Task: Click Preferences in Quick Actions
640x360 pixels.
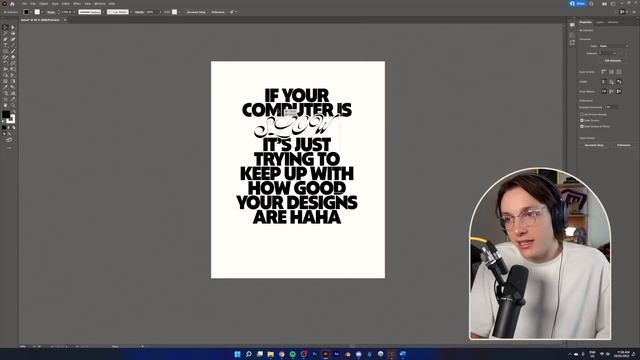Action: [623, 145]
